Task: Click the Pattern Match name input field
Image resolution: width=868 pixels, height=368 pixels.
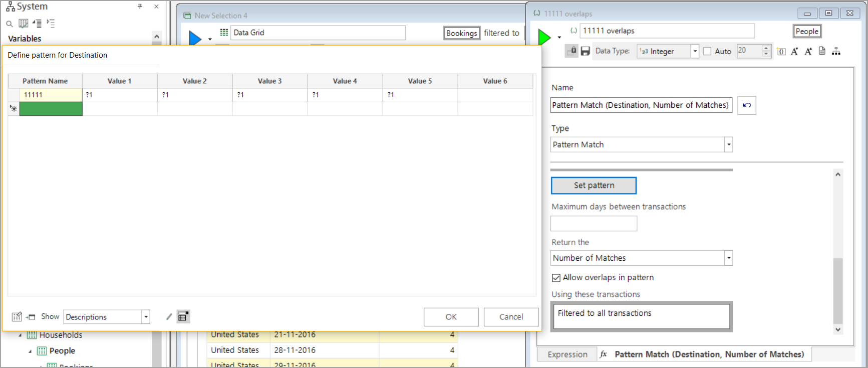Action: (641, 105)
